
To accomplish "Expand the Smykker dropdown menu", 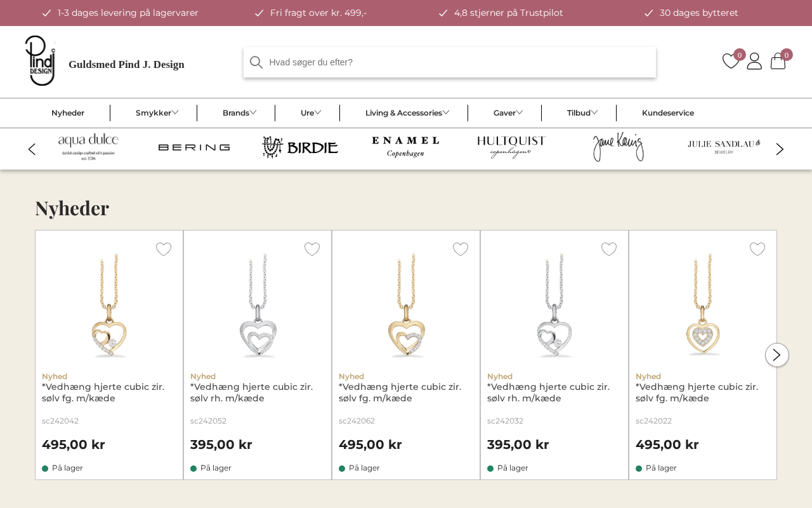I will [157, 113].
